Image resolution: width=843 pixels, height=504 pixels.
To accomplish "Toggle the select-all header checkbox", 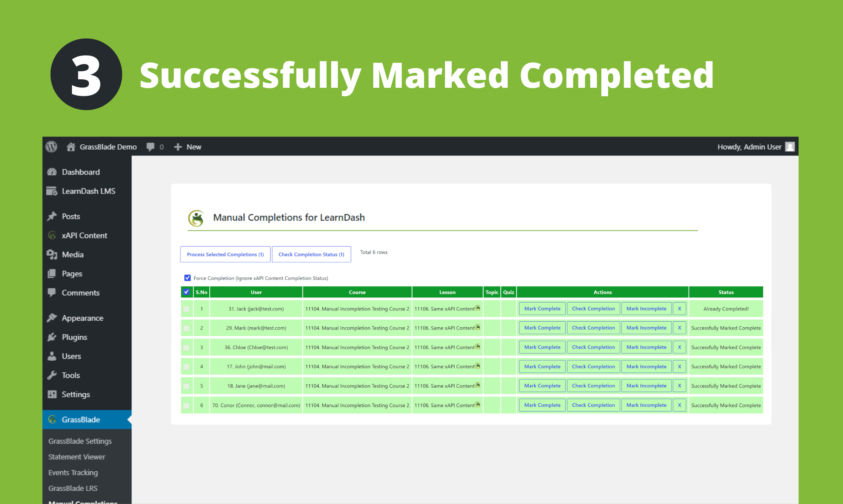I will [187, 292].
